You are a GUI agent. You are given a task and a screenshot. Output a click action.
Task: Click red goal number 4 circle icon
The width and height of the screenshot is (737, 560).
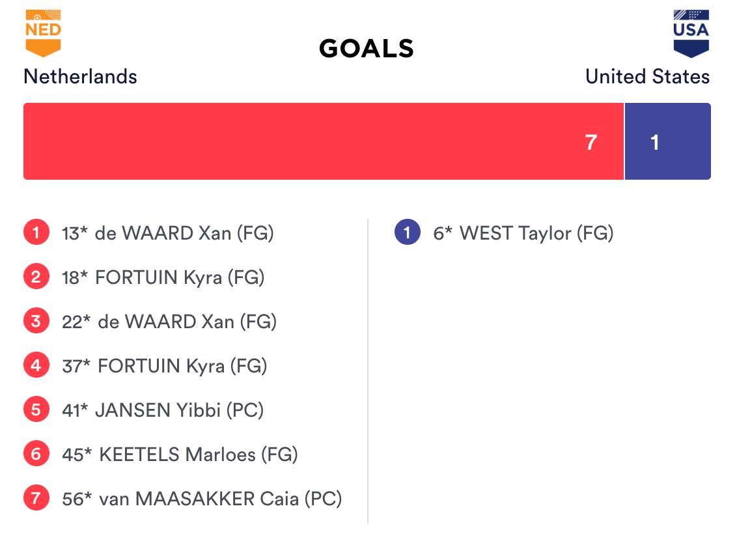[x=36, y=365]
